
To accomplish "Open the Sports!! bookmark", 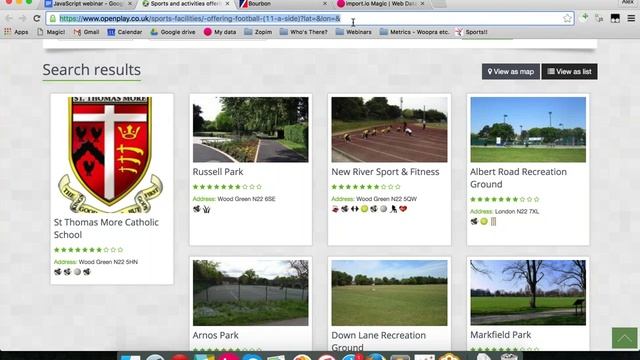I will [x=471, y=32].
